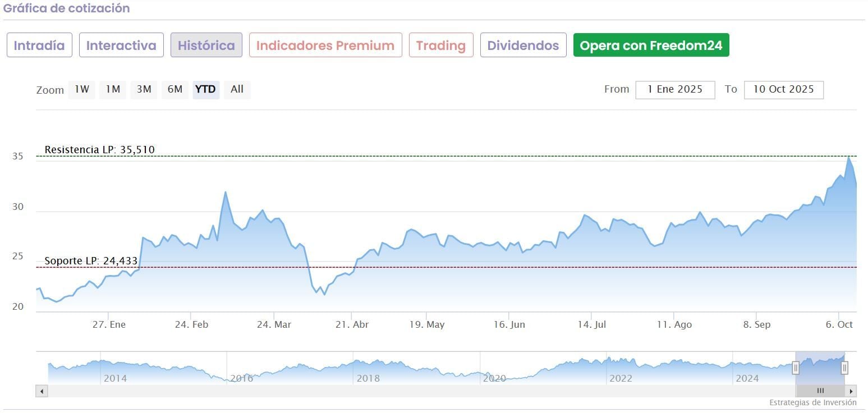
Task: Select the 1M zoom range
Action: (x=113, y=89)
